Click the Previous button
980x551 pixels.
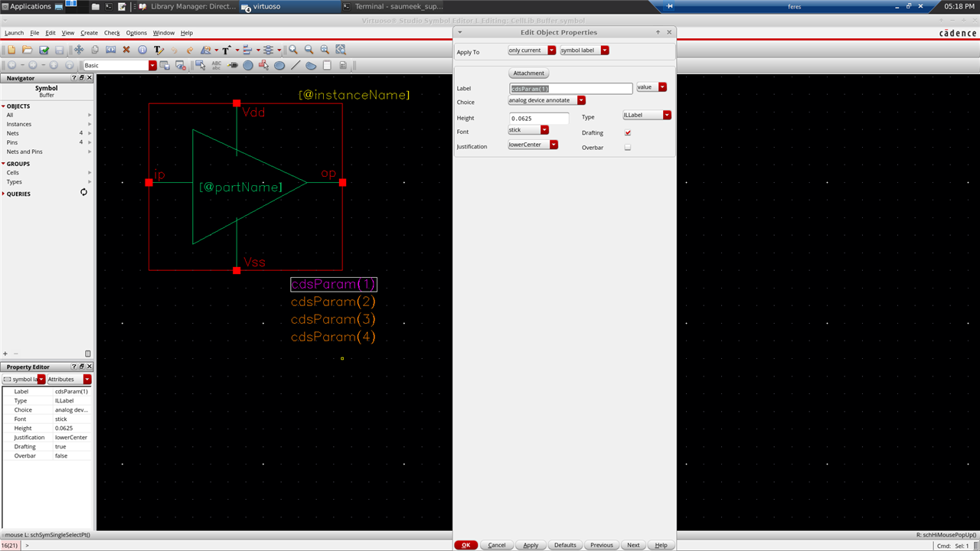[601, 545]
